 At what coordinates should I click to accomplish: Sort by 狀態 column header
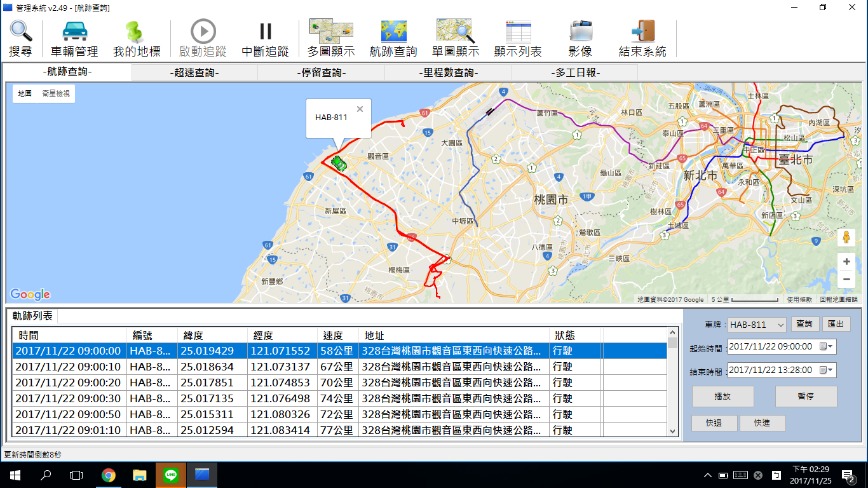coord(576,335)
